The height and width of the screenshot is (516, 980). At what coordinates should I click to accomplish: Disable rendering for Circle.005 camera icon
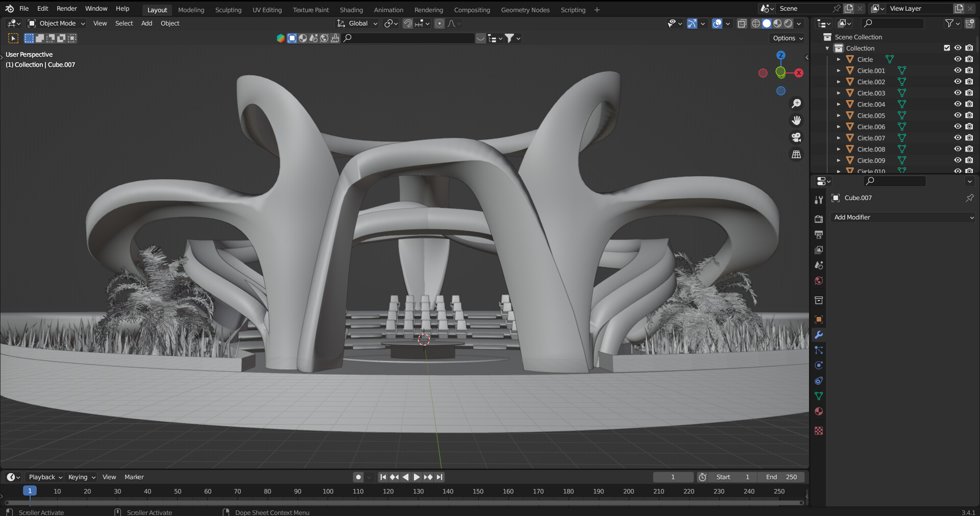969,115
